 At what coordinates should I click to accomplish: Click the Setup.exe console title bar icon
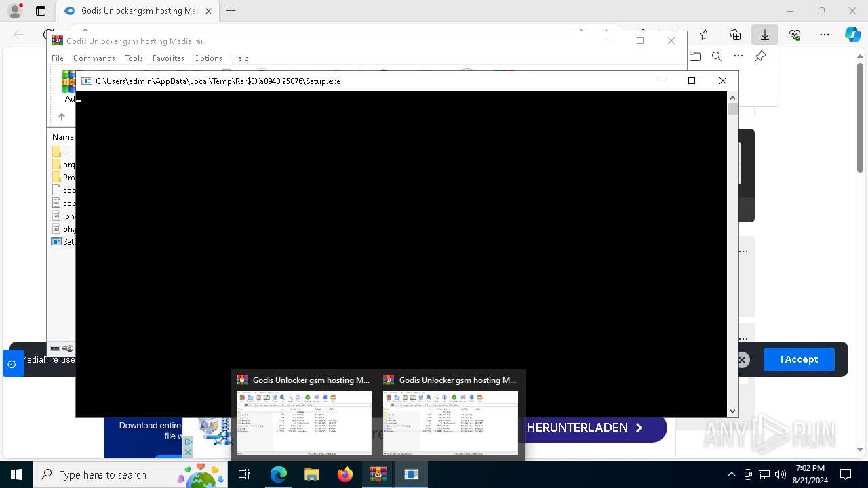pos(87,81)
